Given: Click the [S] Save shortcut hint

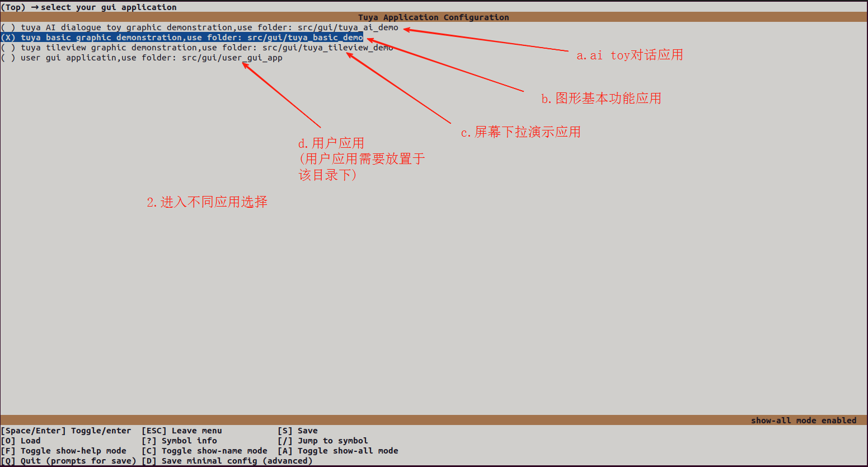Looking at the screenshot, I should tap(298, 431).
